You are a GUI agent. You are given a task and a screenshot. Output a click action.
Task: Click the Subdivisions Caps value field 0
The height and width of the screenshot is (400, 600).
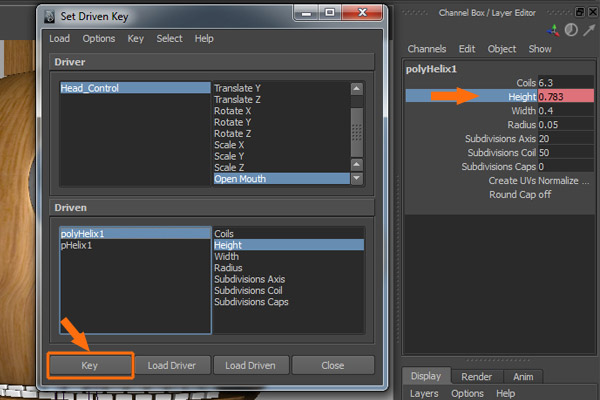(566, 167)
